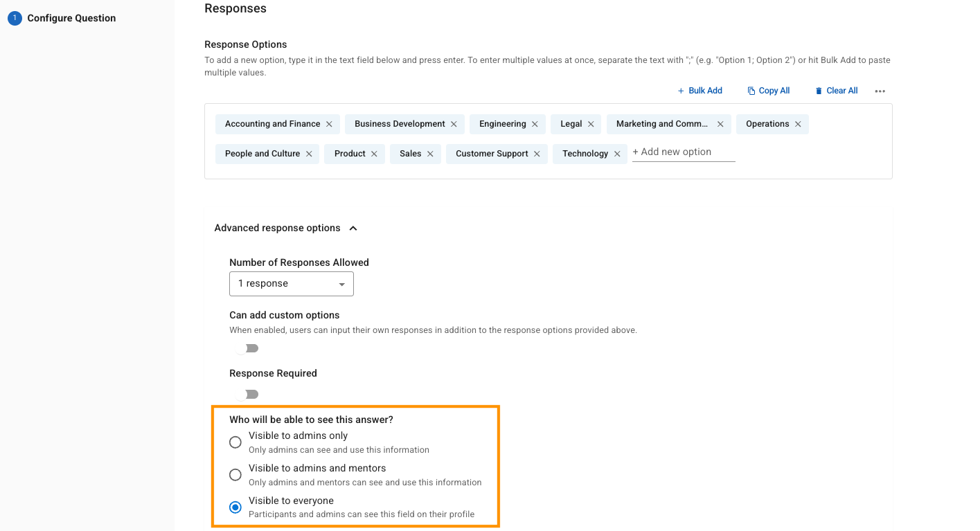980x531 pixels.
Task: Click the Add new option field
Action: [682, 152]
